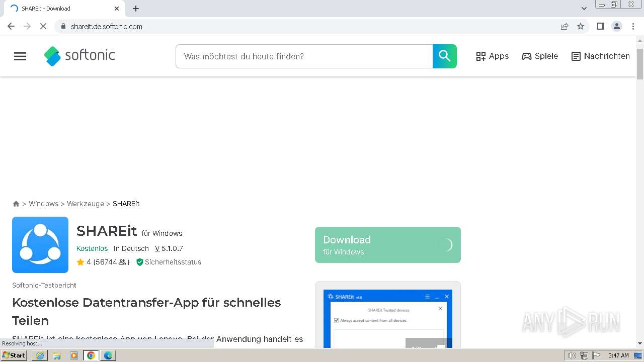Click the volume tray icon

click(x=572, y=355)
